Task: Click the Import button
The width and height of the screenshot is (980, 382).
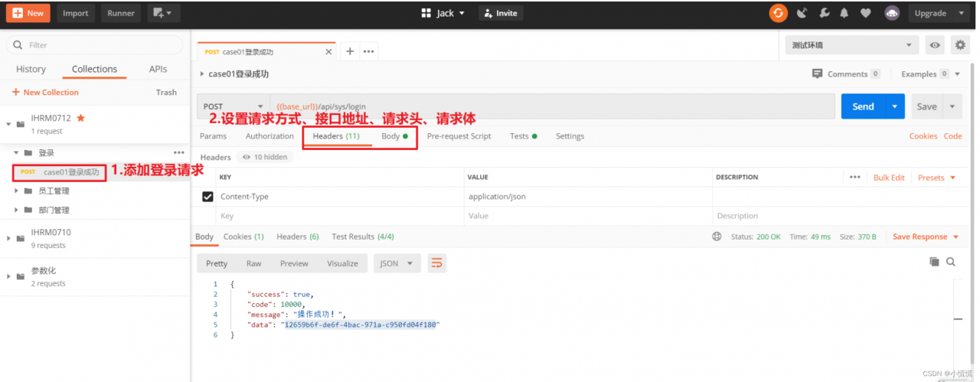Action: point(75,13)
